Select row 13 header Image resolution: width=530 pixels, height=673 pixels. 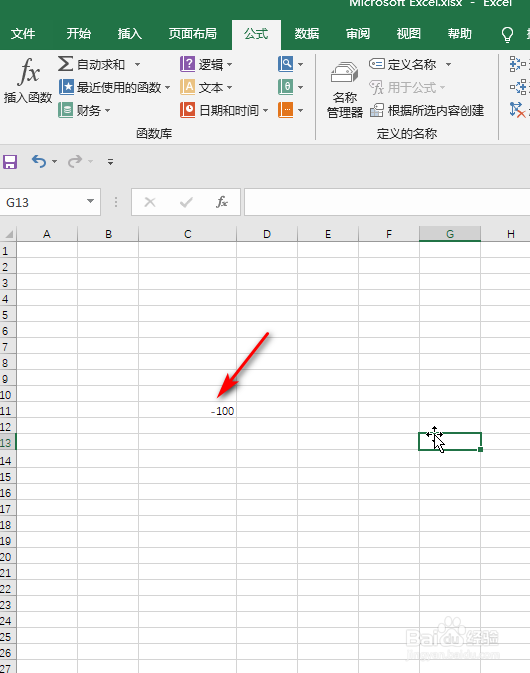7,443
